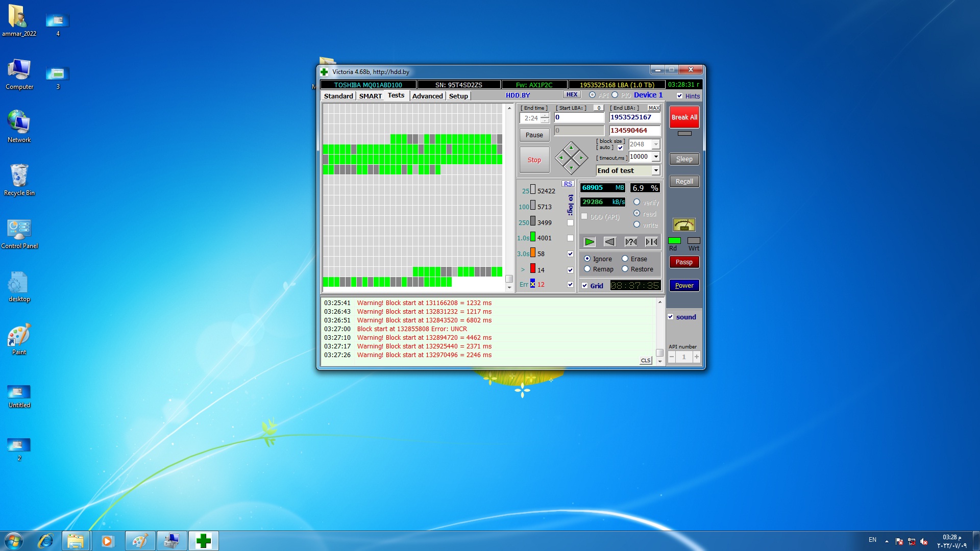Toggle log checkbox for Err blocks

(570, 285)
